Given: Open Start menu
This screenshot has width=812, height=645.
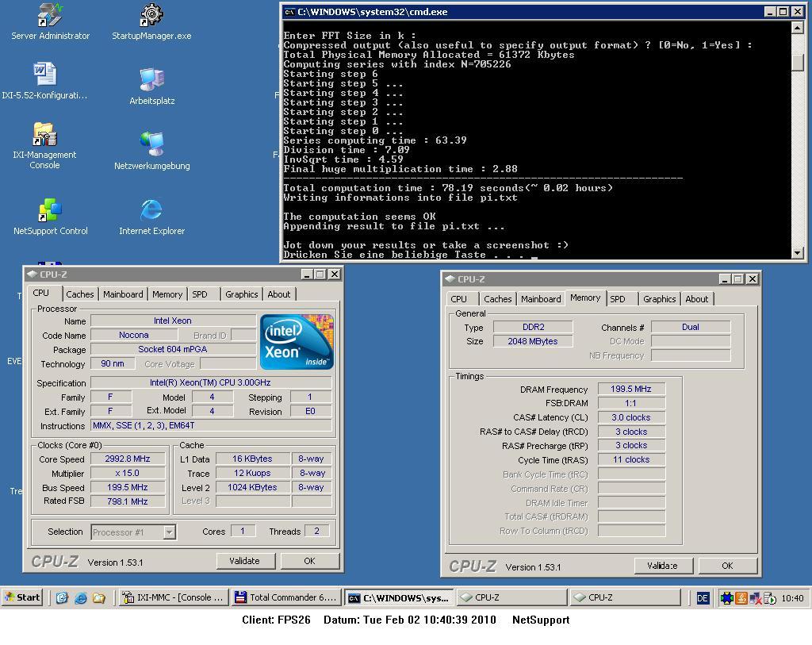Looking at the screenshot, I should (x=21, y=597).
